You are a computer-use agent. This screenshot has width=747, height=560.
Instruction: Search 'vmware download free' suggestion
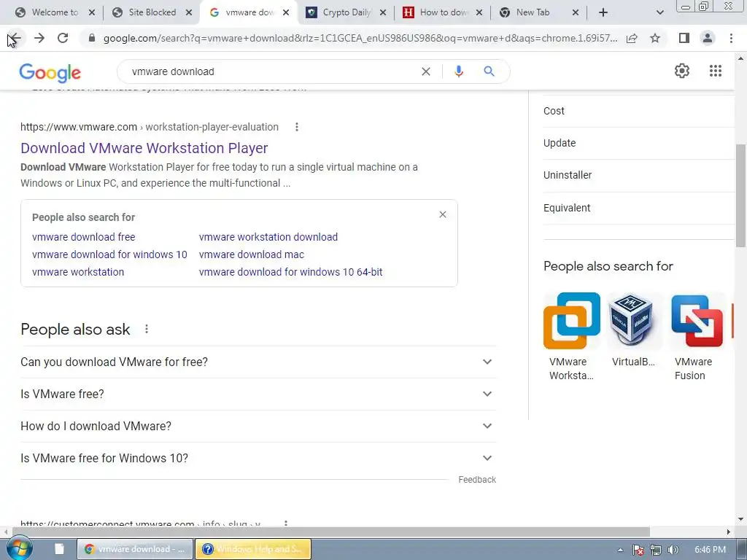83,237
